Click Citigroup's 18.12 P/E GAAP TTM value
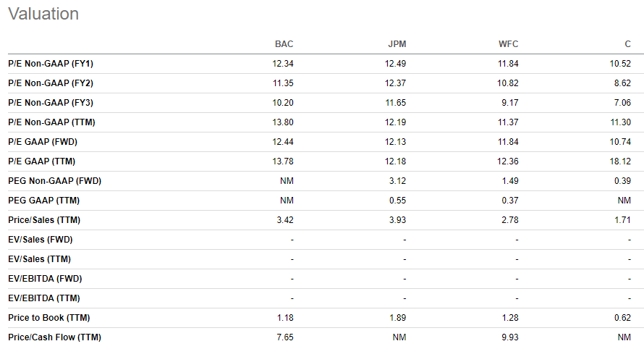 [620, 161]
